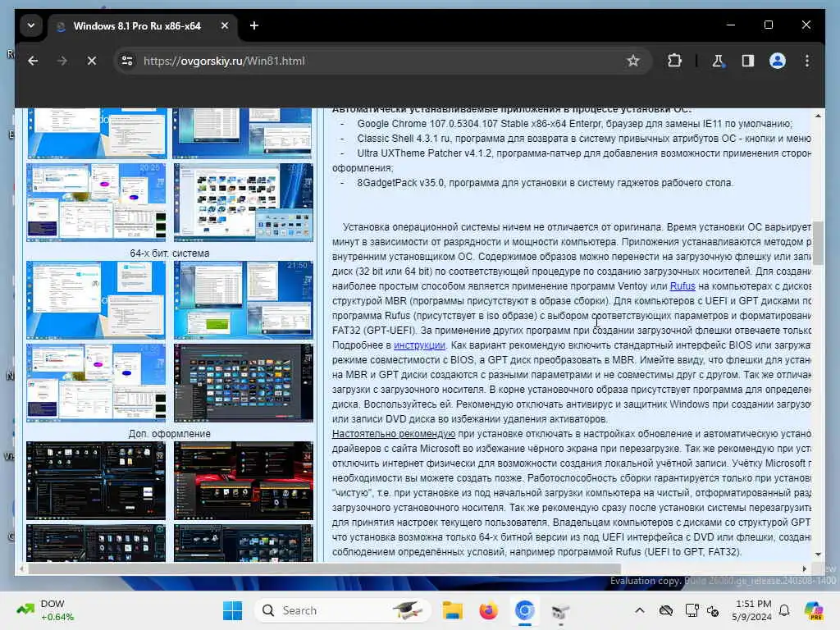This screenshot has width=840, height=630.
Task: Open first 64-bit system screenshot thumbnail
Action: (x=96, y=300)
